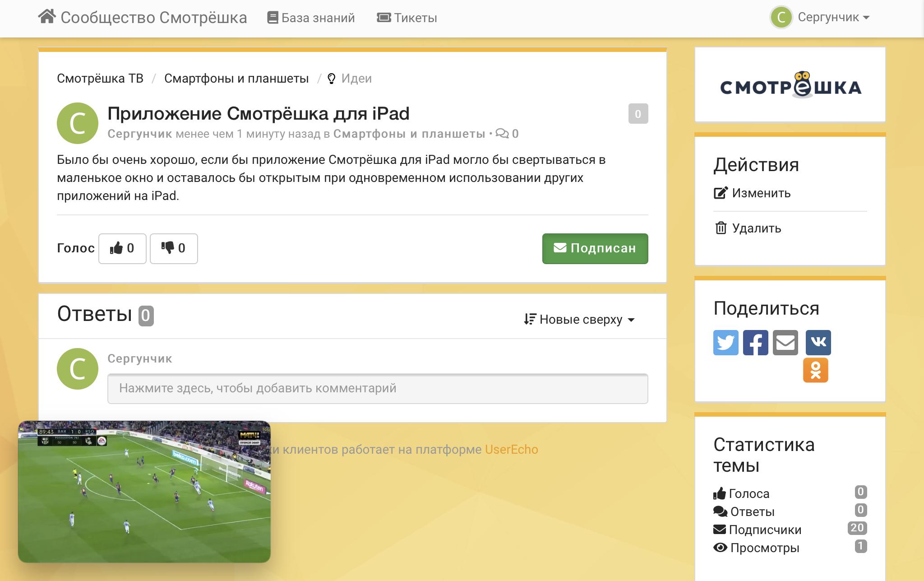Open the База знаний section
This screenshot has width=924, height=581.
point(311,18)
